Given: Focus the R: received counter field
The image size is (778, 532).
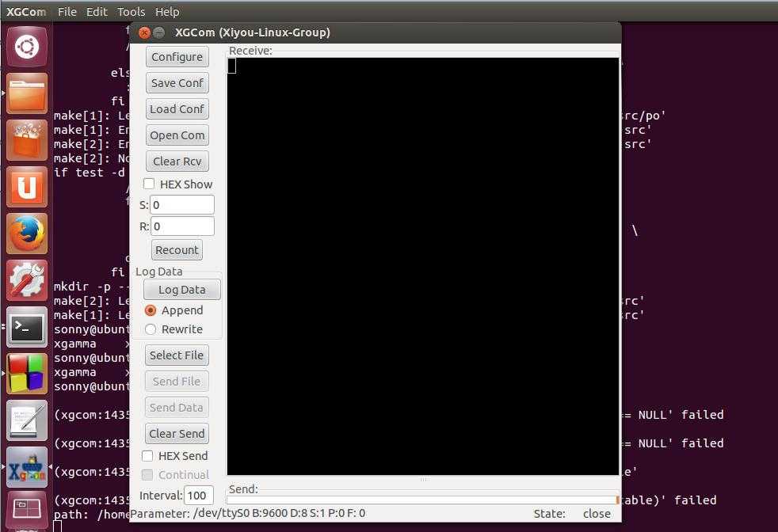Looking at the screenshot, I should (x=182, y=226).
